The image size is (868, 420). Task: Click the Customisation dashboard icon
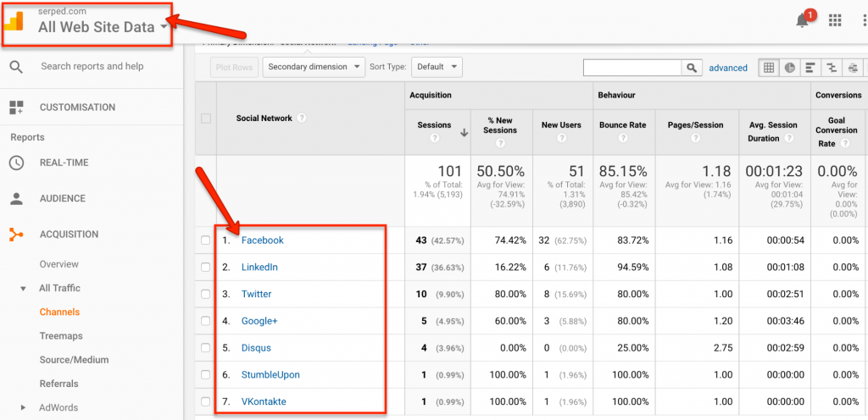(x=17, y=108)
